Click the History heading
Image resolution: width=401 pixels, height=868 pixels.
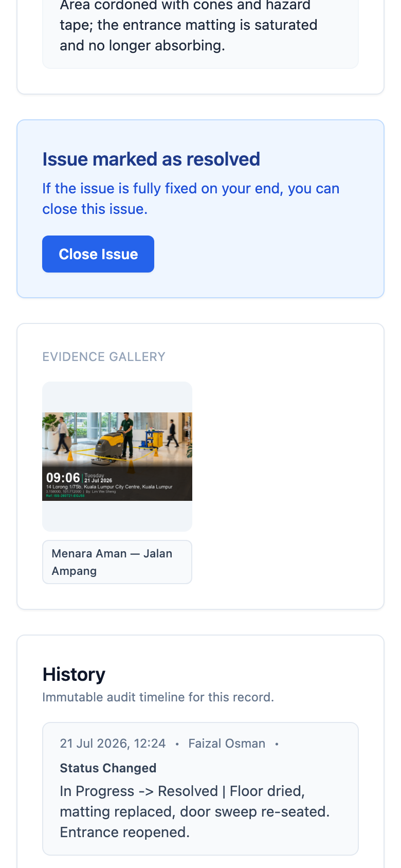pos(74,674)
